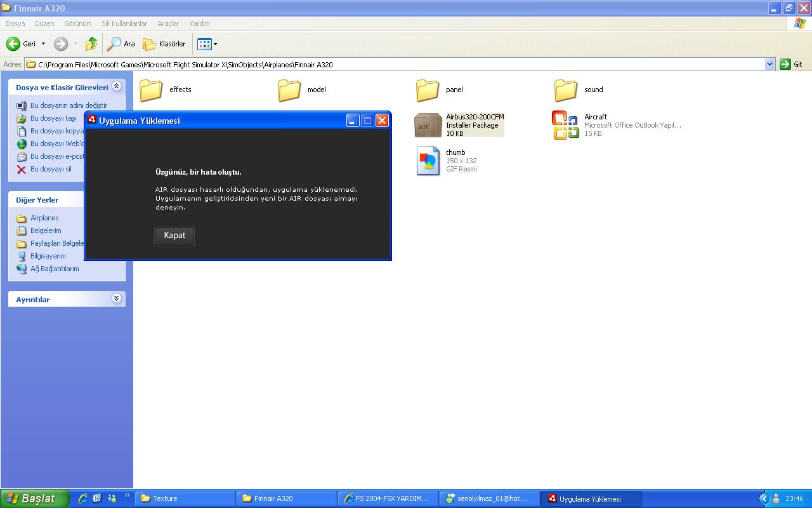Click the publish to Web icon

(x=22, y=144)
